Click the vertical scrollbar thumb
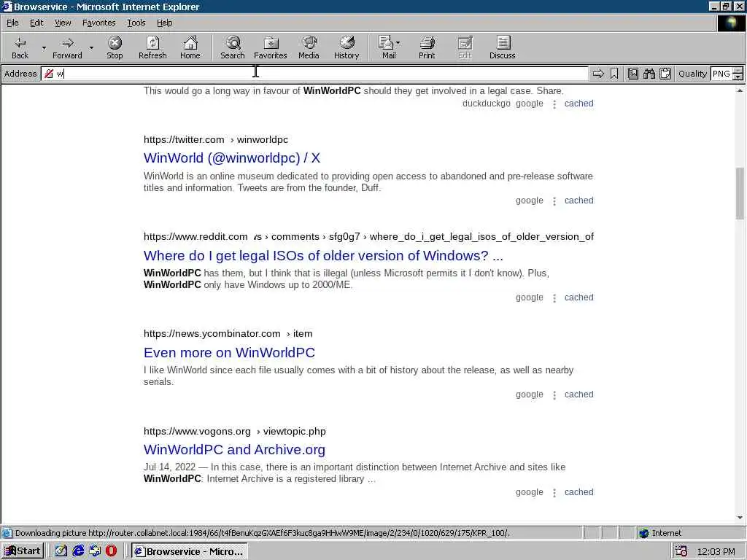Screen dimensions: 747x560 click(740, 192)
